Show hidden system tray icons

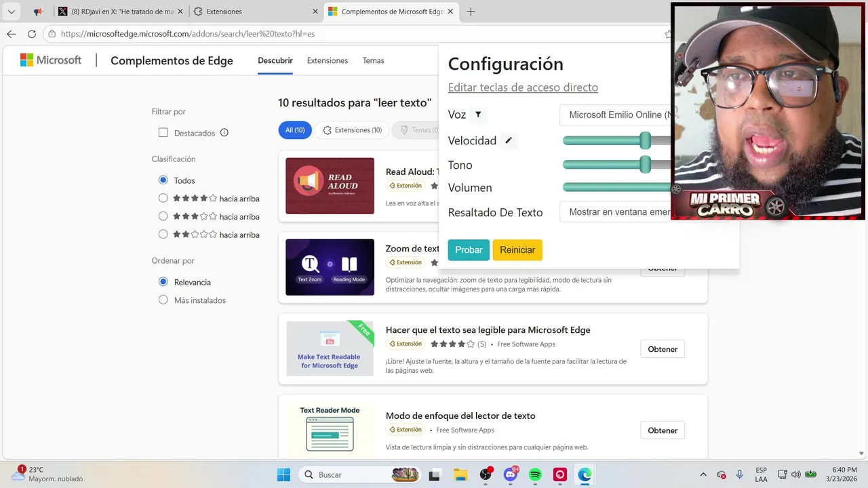tap(703, 474)
